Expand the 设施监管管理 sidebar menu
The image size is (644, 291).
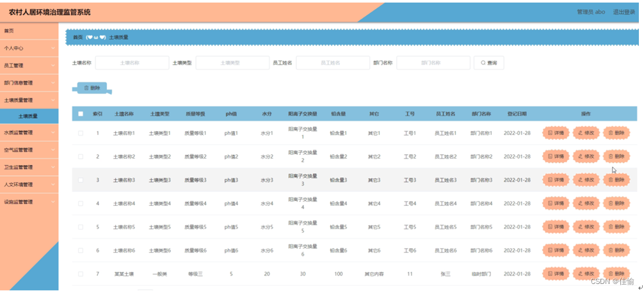(29, 201)
